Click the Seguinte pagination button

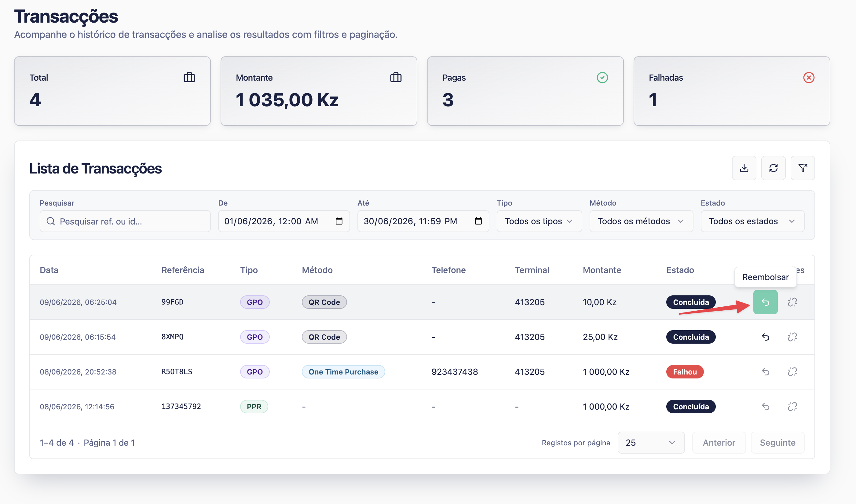coord(777,443)
